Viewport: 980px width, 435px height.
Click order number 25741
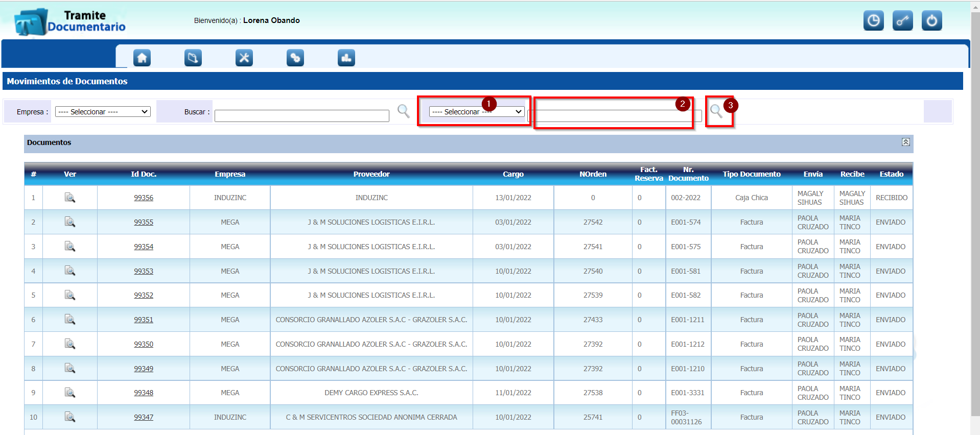tap(593, 417)
